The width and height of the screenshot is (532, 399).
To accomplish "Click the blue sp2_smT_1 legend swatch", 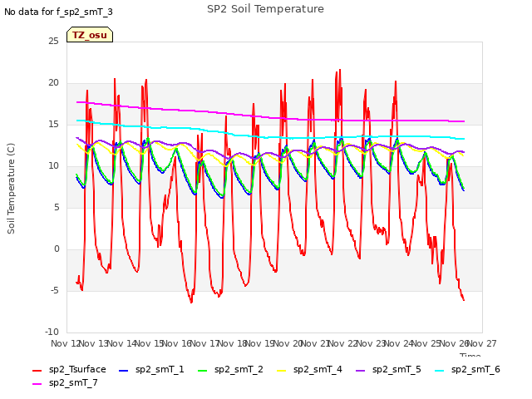I will point(124,371).
